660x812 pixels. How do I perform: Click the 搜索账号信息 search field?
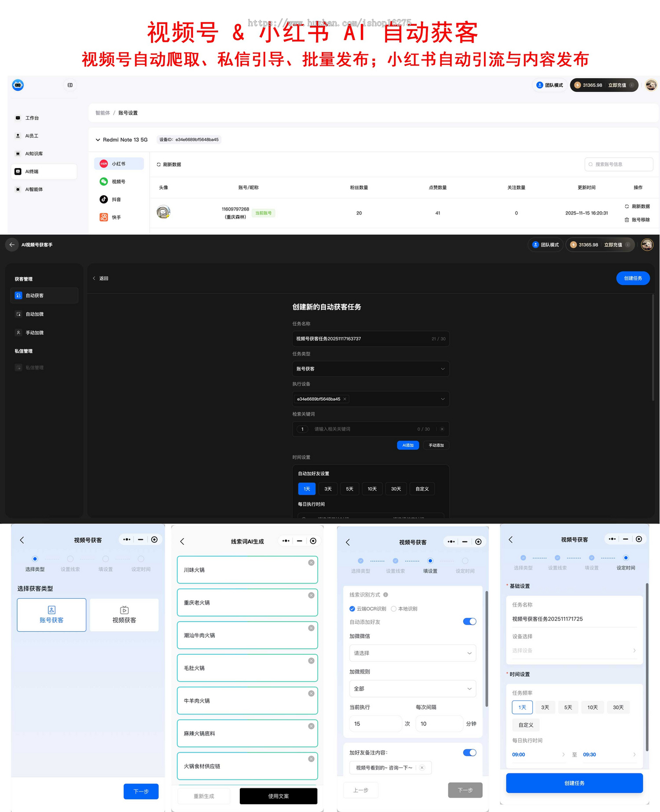pos(619,164)
